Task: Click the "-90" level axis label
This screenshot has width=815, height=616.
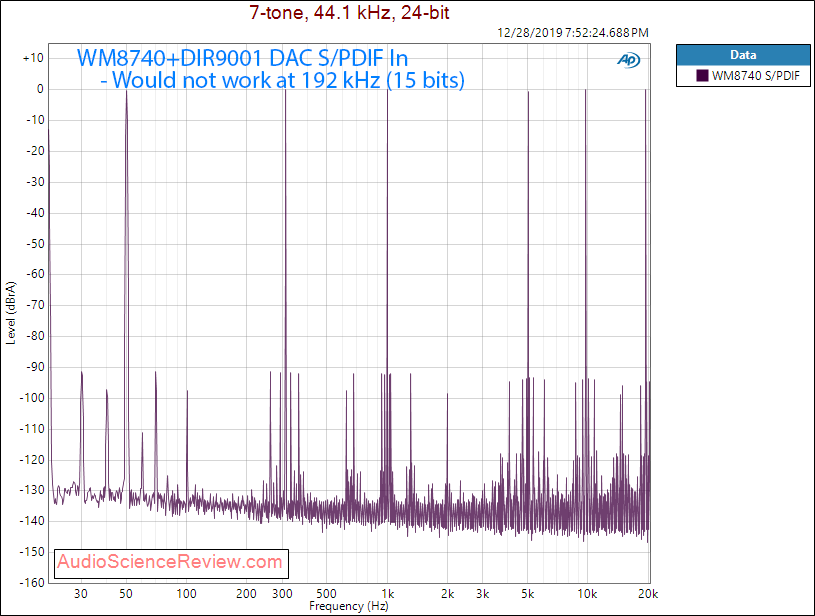Action: [x=35, y=367]
